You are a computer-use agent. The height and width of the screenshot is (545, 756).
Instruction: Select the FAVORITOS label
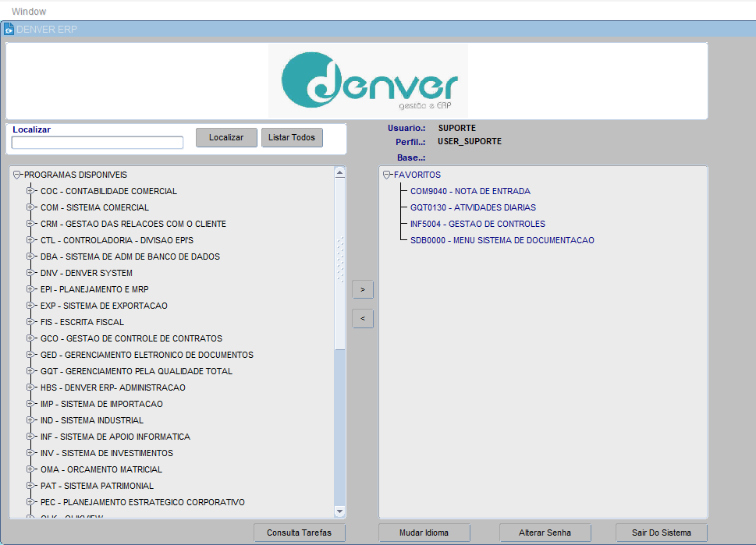pos(417,175)
